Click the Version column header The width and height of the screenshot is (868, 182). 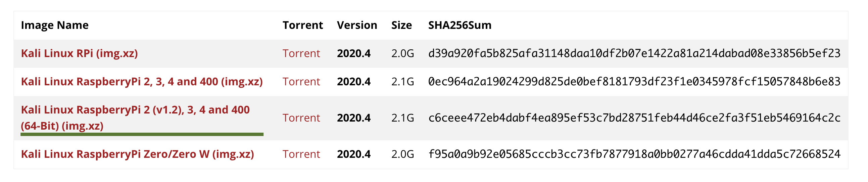pyautogui.click(x=357, y=25)
